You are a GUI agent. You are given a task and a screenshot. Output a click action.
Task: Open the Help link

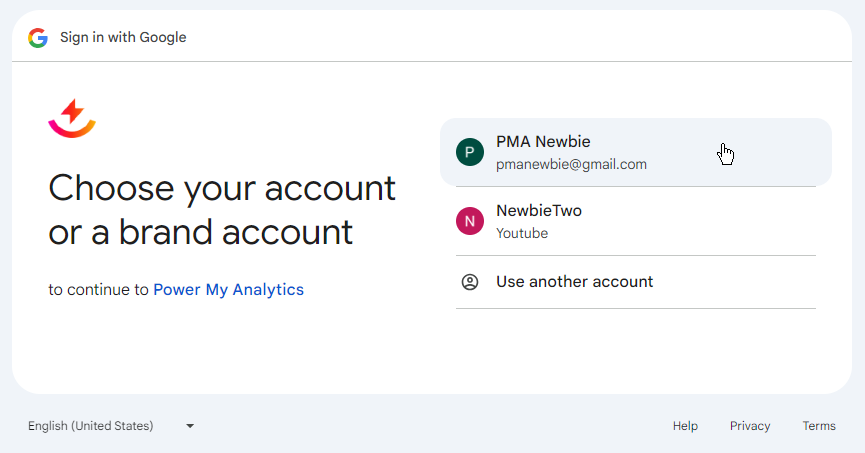point(685,426)
